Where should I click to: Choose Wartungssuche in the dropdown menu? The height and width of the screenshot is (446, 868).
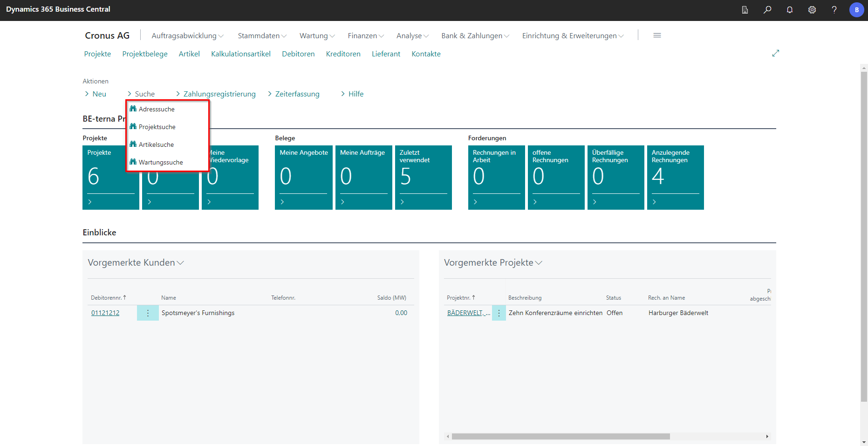point(161,162)
